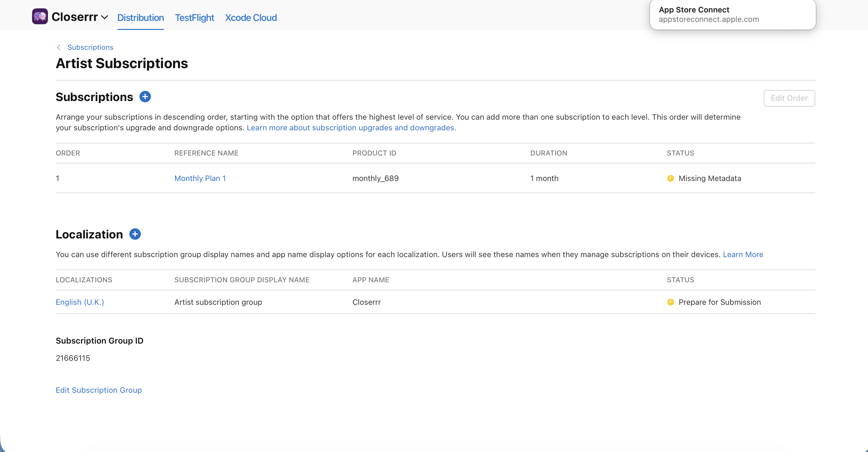Click the subscription group ID 21666115
The width and height of the screenshot is (868, 452).
(x=73, y=358)
